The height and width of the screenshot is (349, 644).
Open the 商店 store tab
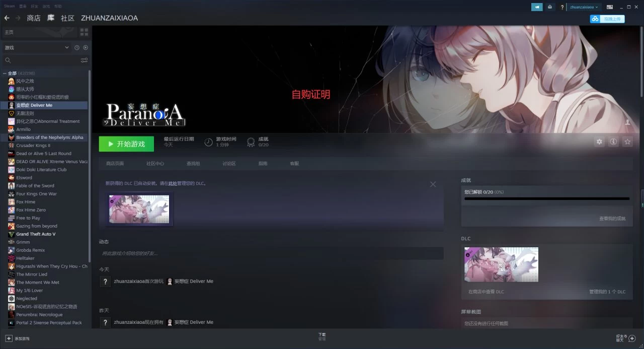click(34, 18)
